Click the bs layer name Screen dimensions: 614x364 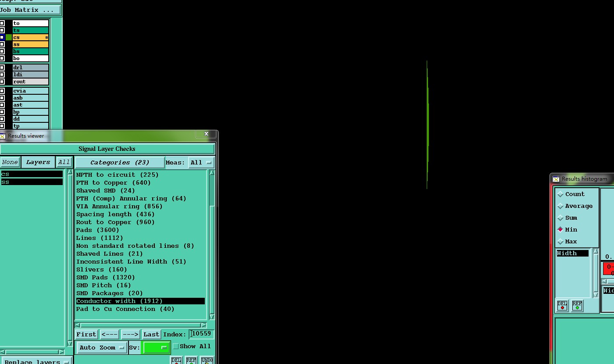pyautogui.click(x=30, y=51)
